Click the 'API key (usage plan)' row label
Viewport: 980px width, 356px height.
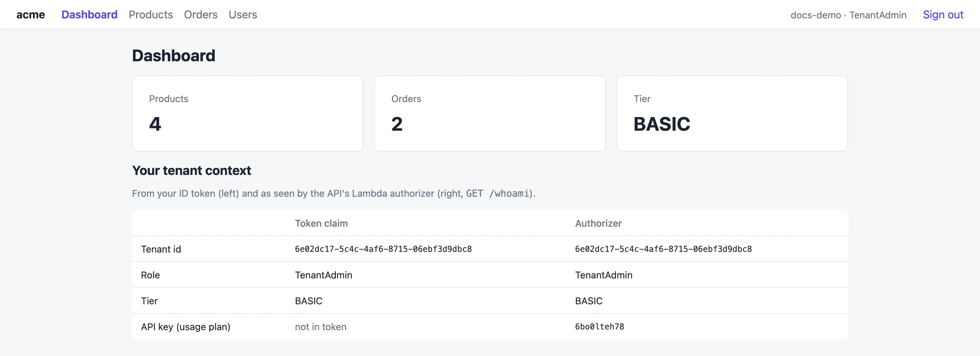(x=185, y=327)
